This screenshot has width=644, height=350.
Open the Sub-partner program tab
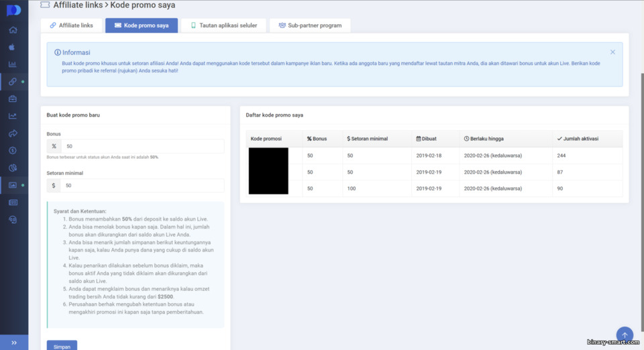[310, 25]
